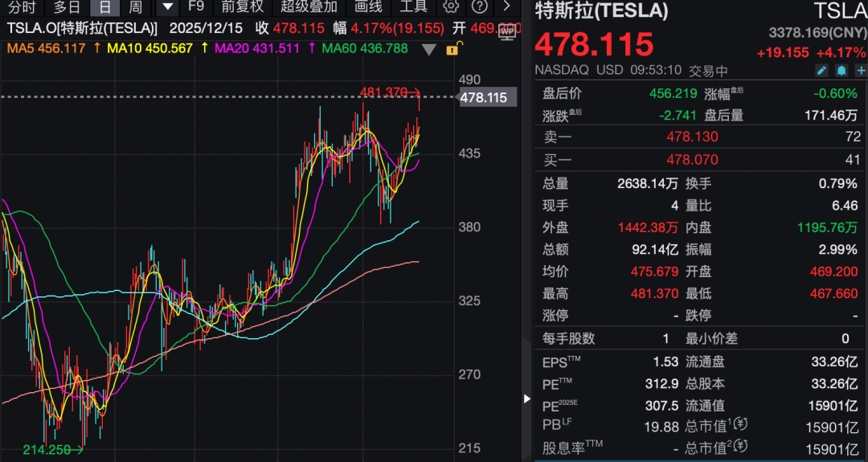Click the MA5 orange indicator label
The width and height of the screenshot is (868, 462).
tap(47, 48)
